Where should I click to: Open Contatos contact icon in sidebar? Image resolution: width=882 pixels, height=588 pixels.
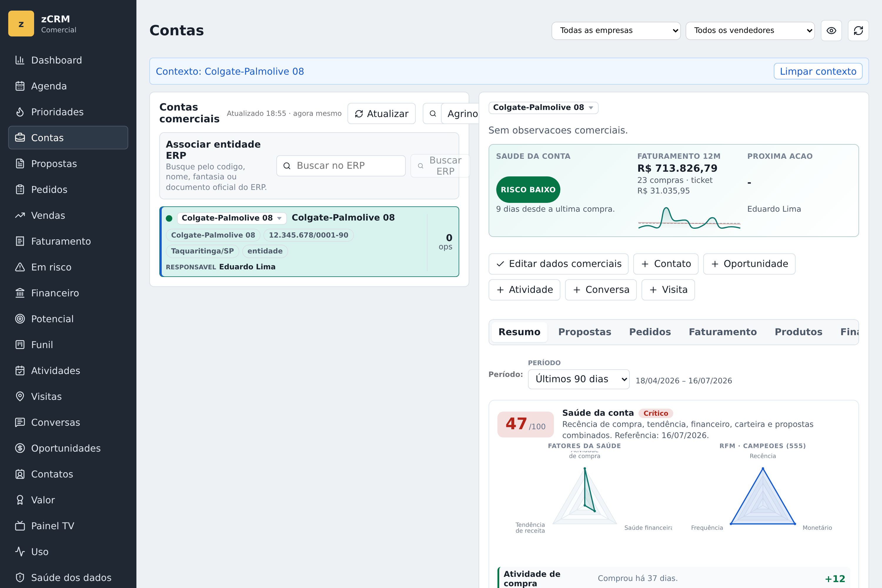(20, 474)
